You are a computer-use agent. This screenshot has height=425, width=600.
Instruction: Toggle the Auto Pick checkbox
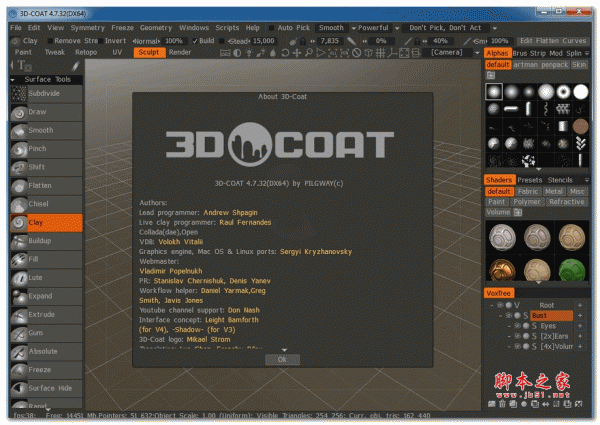[x=272, y=28]
